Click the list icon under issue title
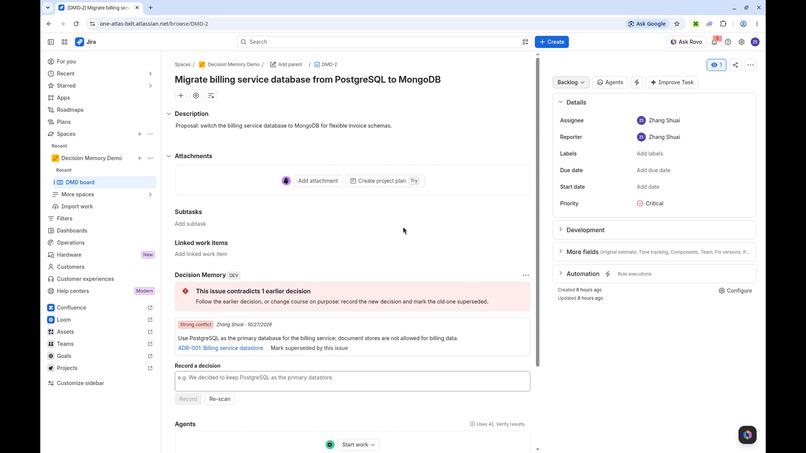 coord(211,96)
